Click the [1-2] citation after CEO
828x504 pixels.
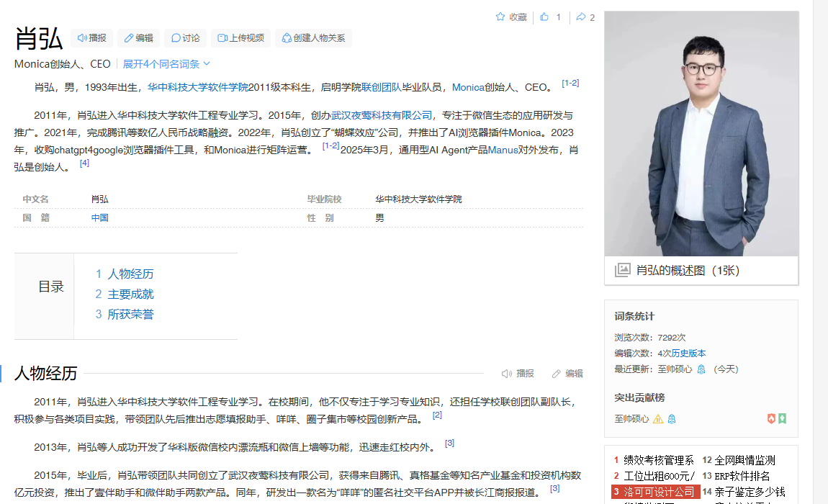570,83
